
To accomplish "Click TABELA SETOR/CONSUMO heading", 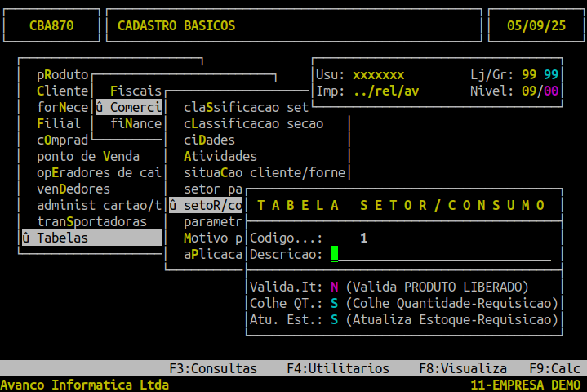I will pyautogui.click(x=401, y=205).
